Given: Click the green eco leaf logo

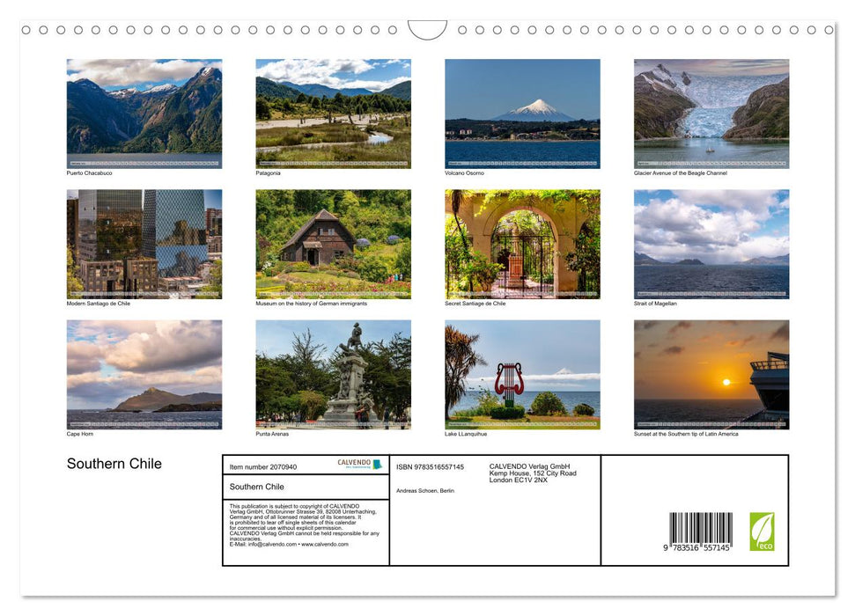Looking at the screenshot, I should (762, 532).
